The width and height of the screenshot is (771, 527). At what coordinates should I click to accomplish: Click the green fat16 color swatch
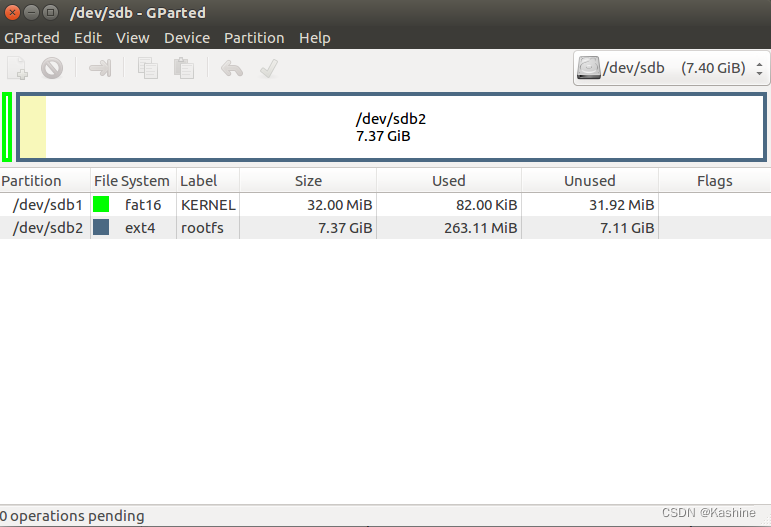pyautogui.click(x=101, y=205)
